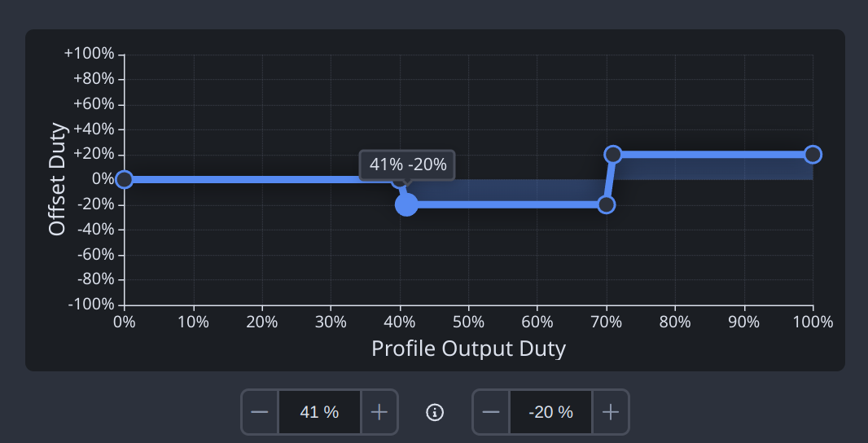The width and height of the screenshot is (868, 443).
Task: Click the highlighted point at 41%, -20%
Action: click(406, 204)
